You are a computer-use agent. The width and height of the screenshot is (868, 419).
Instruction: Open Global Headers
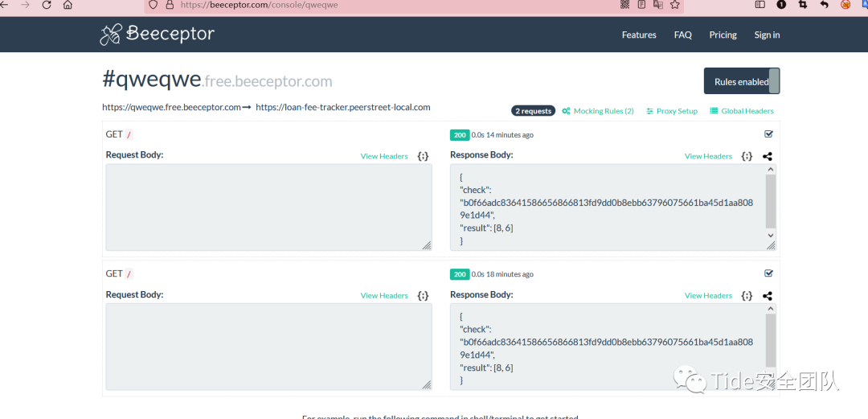point(742,111)
